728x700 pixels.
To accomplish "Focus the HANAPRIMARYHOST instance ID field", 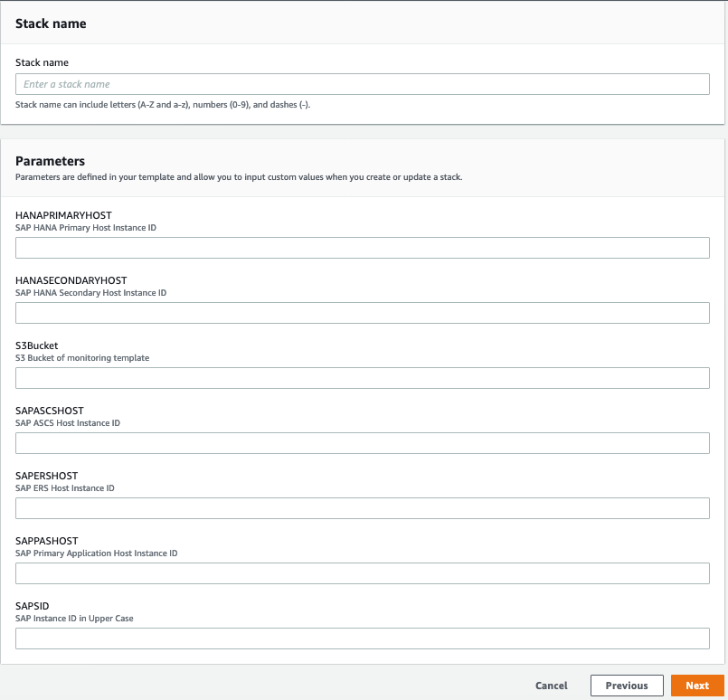I will (362, 248).
